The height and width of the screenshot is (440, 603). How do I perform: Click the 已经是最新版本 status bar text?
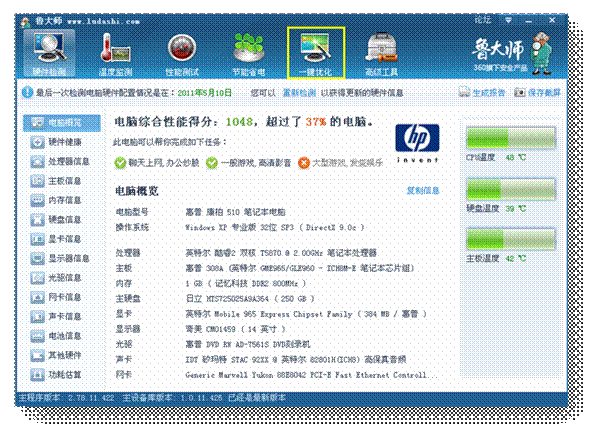pyautogui.click(x=257, y=398)
